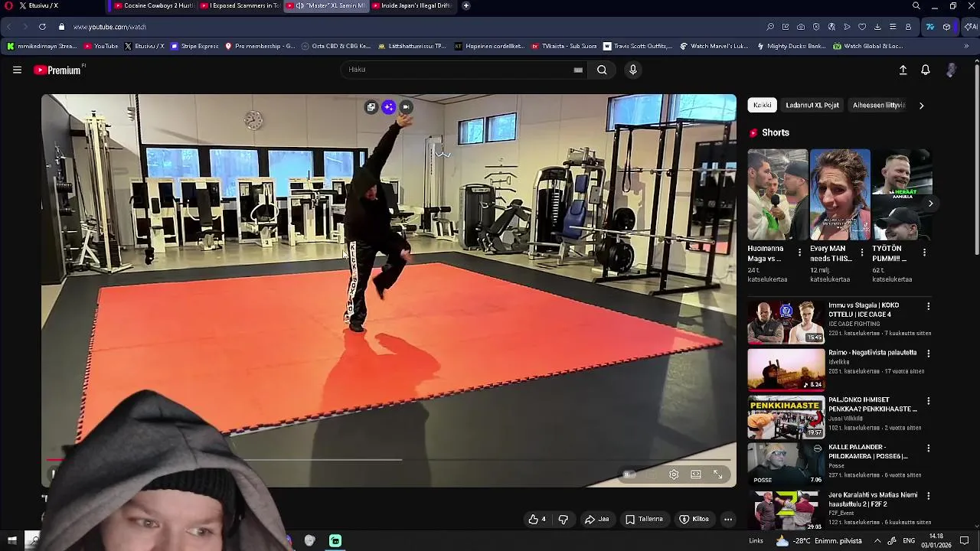Open the YouTube bookmark in bookmarks bar

pos(101,46)
